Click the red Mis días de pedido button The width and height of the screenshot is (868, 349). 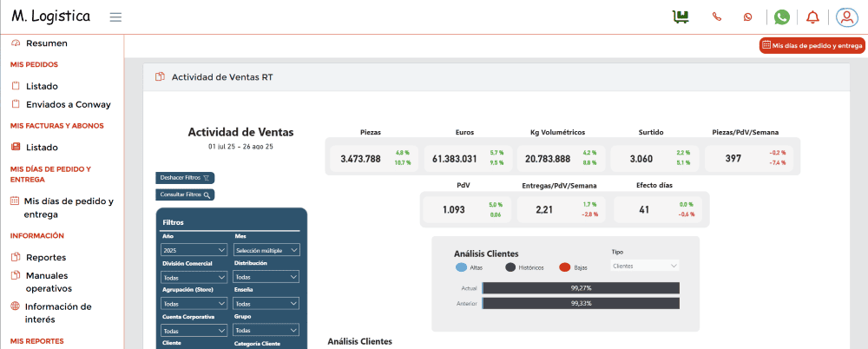(812, 45)
